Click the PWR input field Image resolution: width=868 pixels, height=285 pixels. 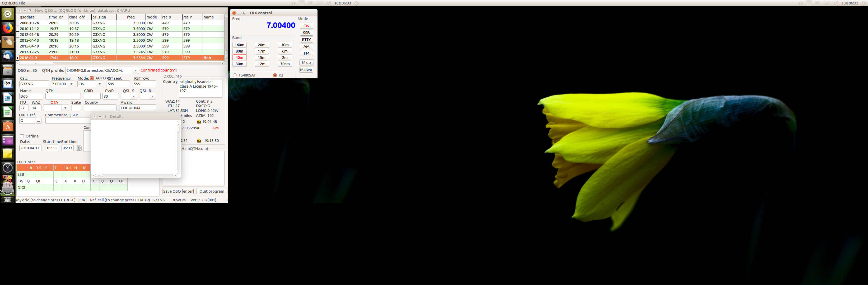110,97
